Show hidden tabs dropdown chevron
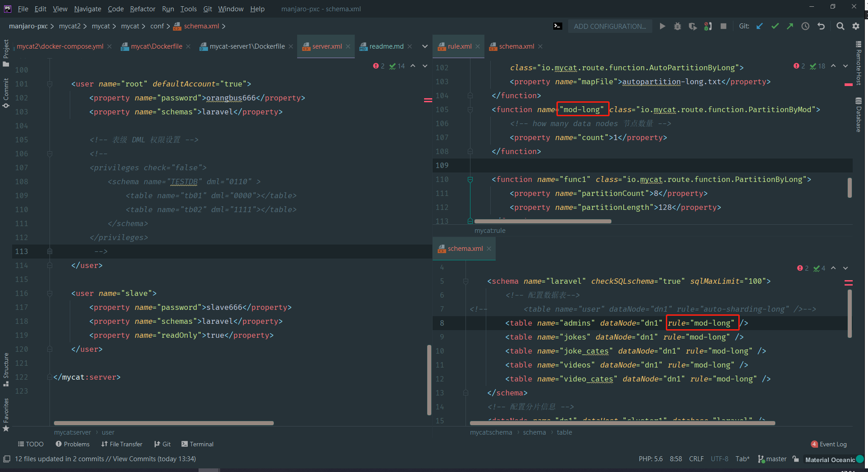Image resolution: width=868 pixels, height=472 pixels. [425, 46]
